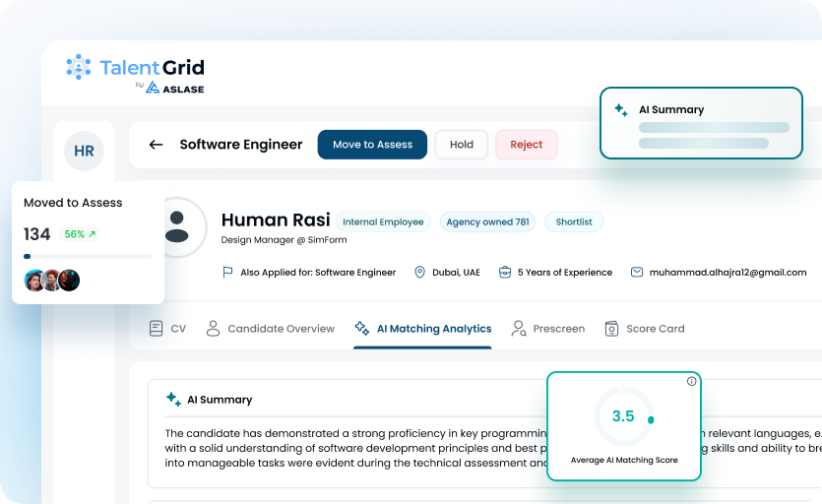Reject the candidate

point(527,145)
